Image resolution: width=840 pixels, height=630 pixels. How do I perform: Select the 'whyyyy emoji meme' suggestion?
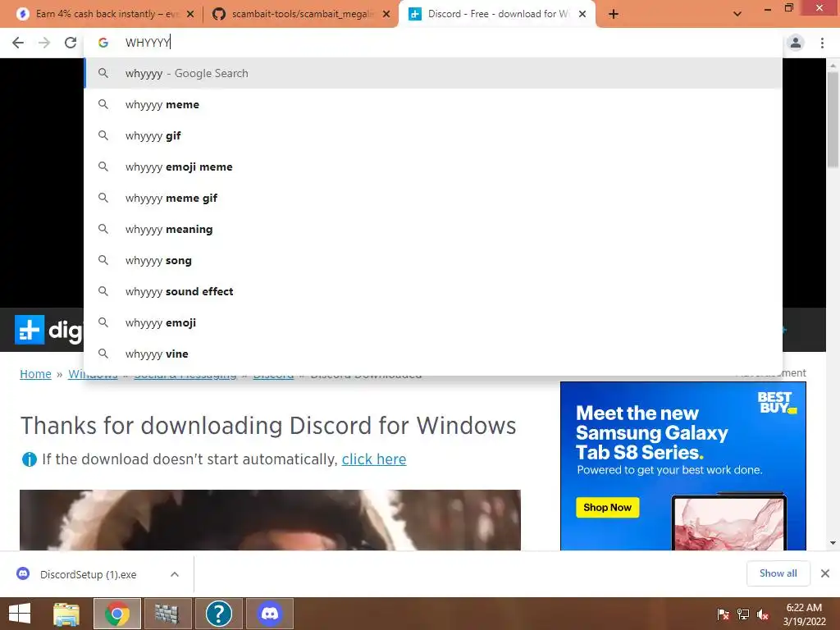coord(433,167)
